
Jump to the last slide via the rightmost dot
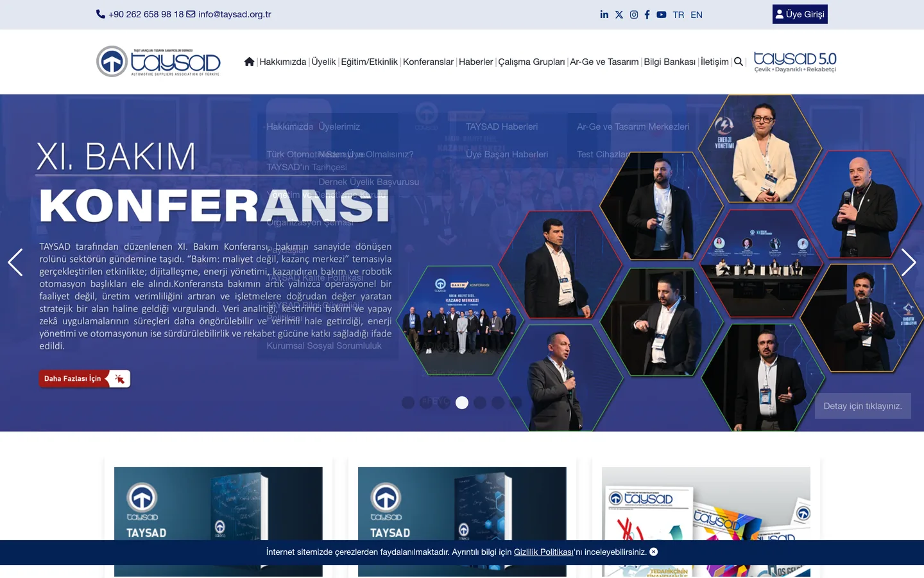click(516, 403)
